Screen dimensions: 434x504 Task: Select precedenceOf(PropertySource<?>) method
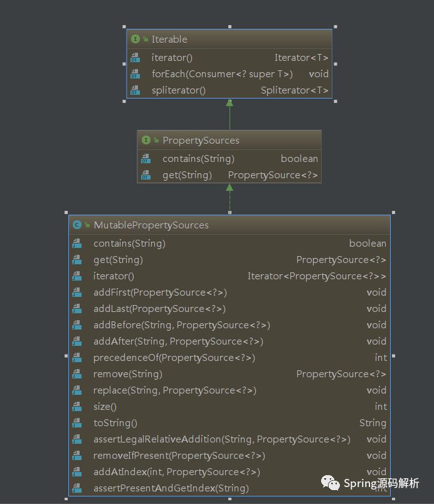pos(174,358)
